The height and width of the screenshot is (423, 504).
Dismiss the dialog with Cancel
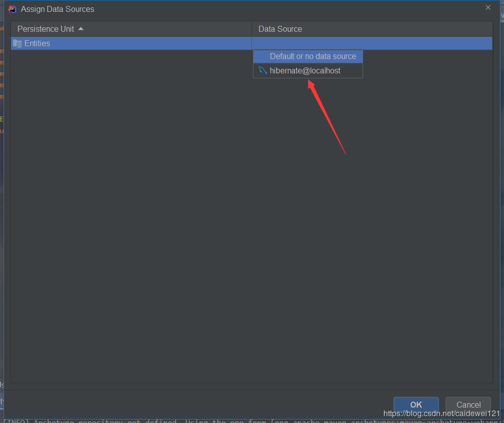point(467,405)
